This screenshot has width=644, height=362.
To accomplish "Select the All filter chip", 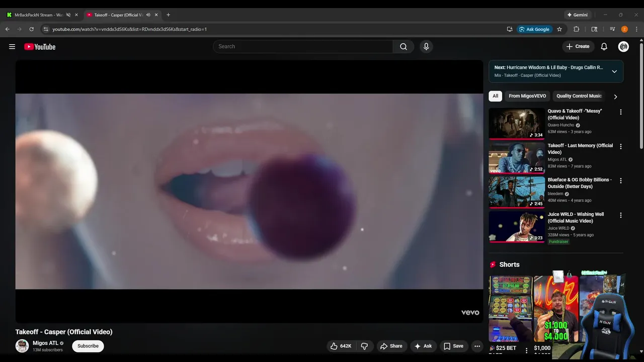I will click(x=495, y=96).
